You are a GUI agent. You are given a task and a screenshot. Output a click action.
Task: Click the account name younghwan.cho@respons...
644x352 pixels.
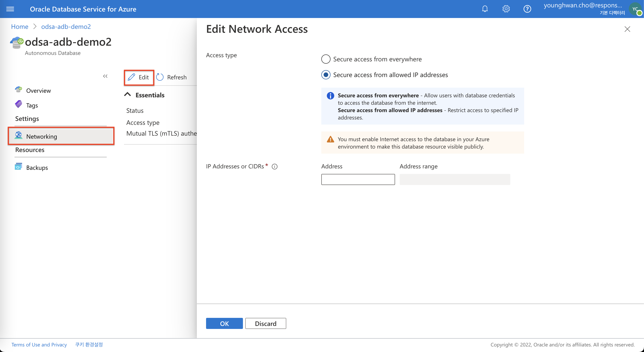point(583,5)
